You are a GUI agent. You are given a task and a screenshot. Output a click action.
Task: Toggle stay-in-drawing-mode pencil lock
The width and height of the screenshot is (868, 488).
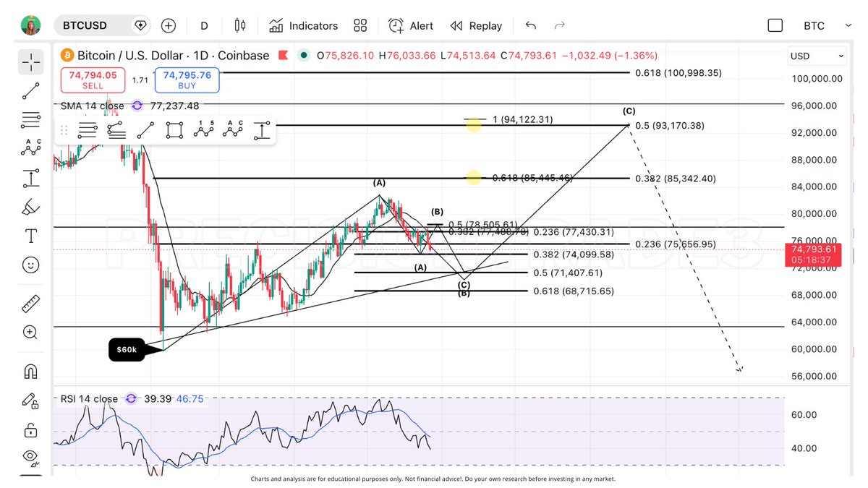[x=30, y=400]
